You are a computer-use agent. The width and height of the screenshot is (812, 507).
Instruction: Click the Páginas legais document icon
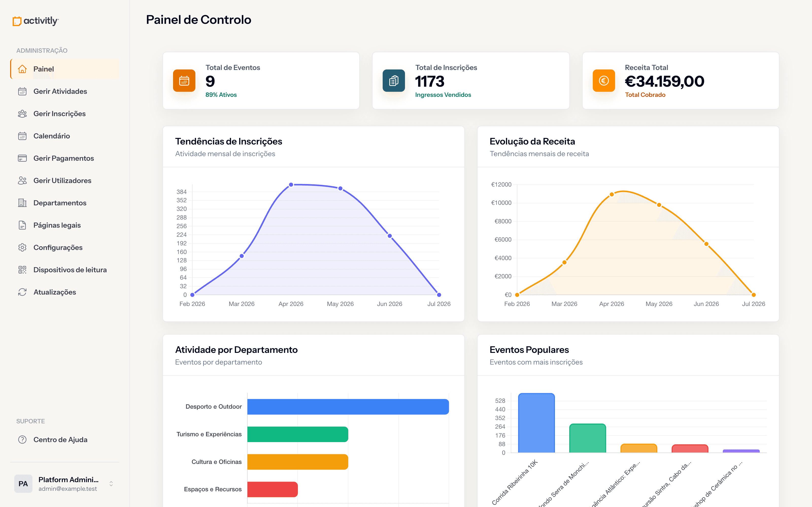tap(22, 225)
